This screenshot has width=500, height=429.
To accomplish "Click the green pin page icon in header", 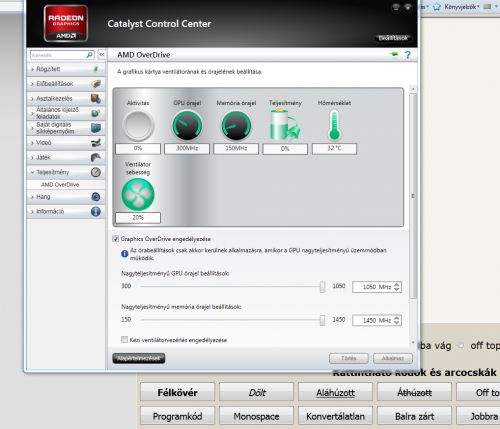I will pyautogui.click(x=394, y=54).
